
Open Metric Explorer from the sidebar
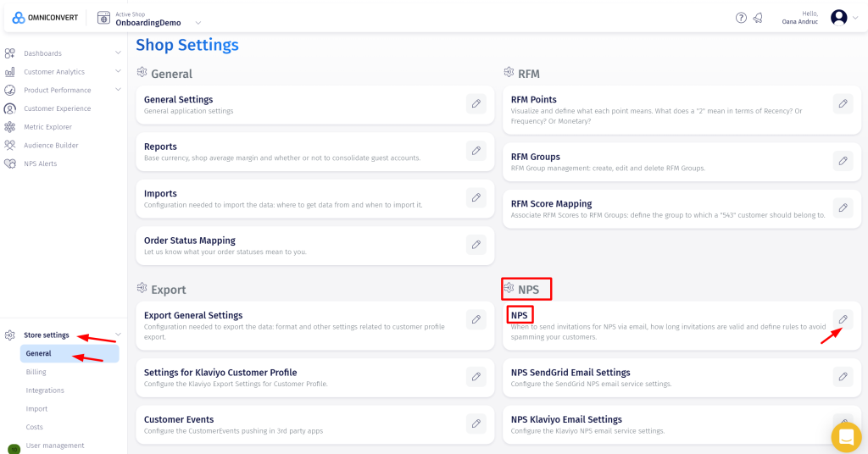47,127
